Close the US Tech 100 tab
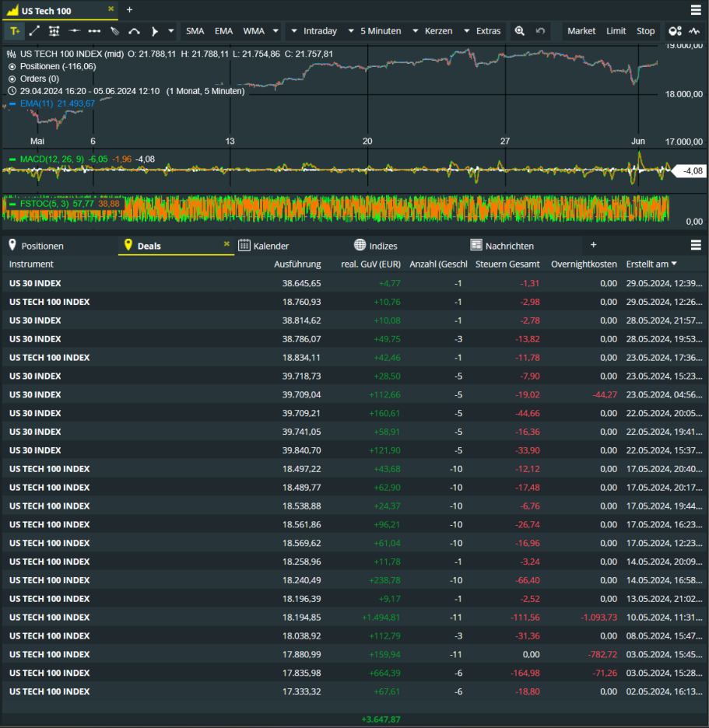 pyautogui.click(x=111, y=9)
